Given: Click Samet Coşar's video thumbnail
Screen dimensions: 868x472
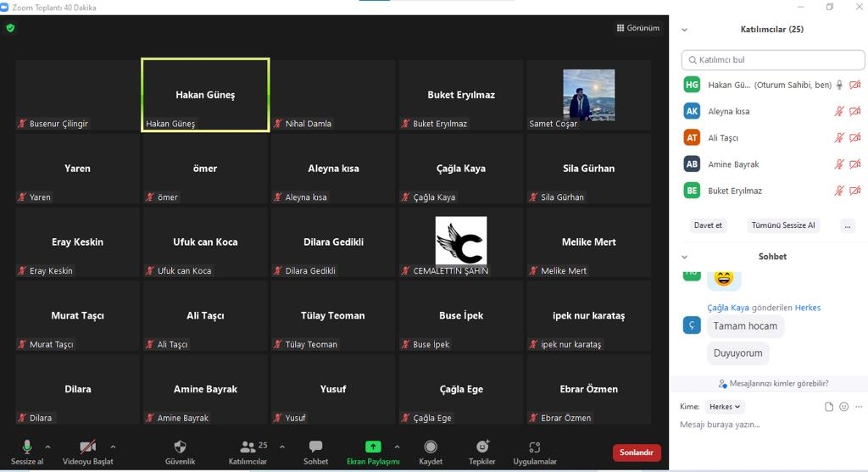Looking at the screenshot, I should [x=588, y=95].
